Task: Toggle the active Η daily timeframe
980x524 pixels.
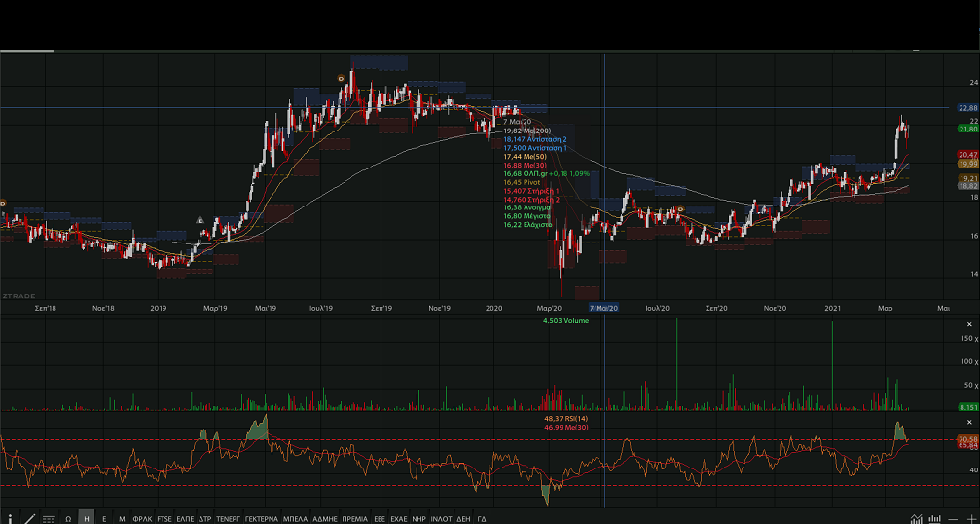Action: [87, 518]
